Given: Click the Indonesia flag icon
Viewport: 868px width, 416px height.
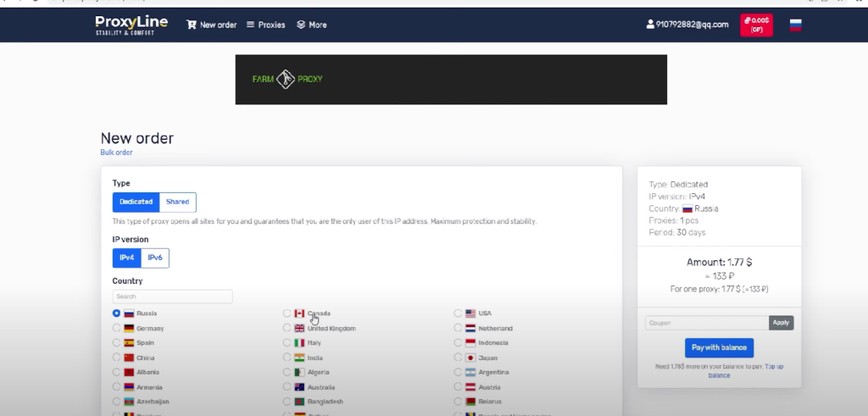Looking at the screenshot, I should tap(470, 342).
